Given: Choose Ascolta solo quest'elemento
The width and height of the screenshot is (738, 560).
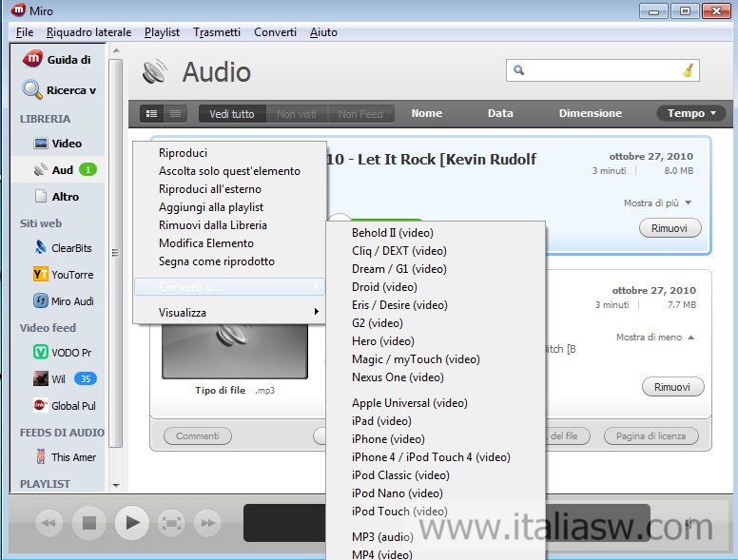Looking at the screenshot, I should (230, 171).
